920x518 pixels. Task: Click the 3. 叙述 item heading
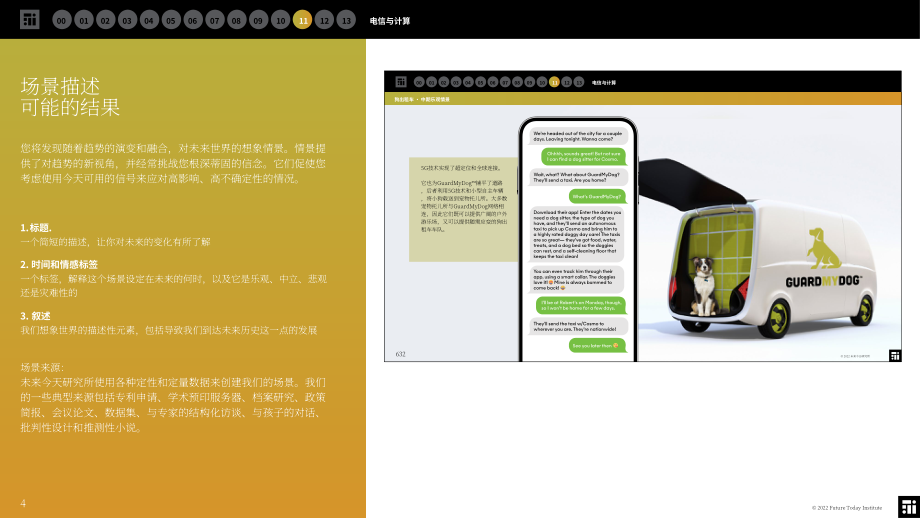coord(35,316)
